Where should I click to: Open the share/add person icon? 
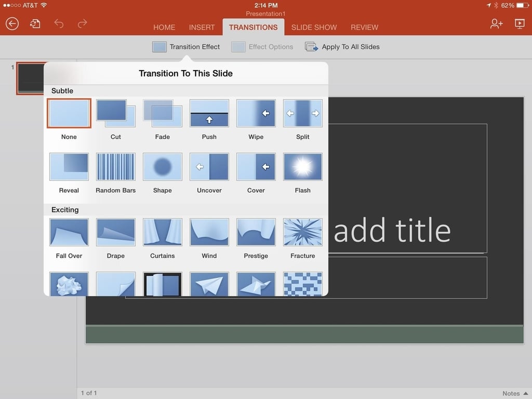click(x=496, y=23)
